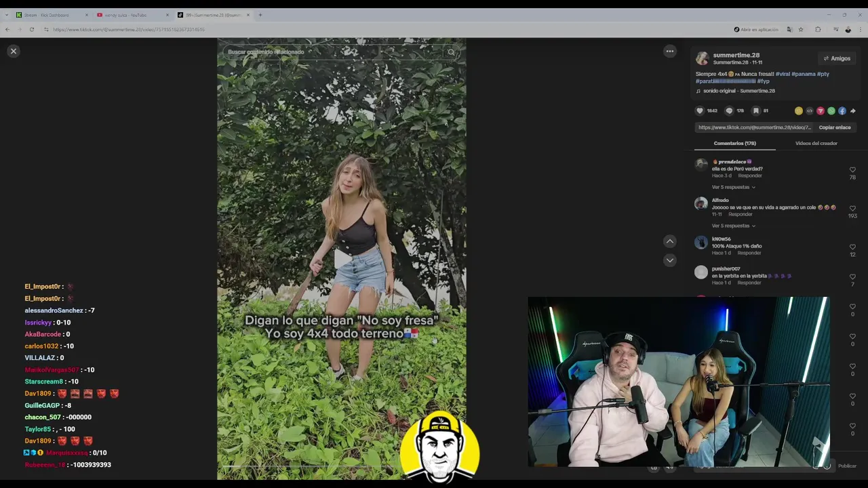Click the TikTok video to pause playback
This screenshot has height=488, width=868.
pos(341,258)
